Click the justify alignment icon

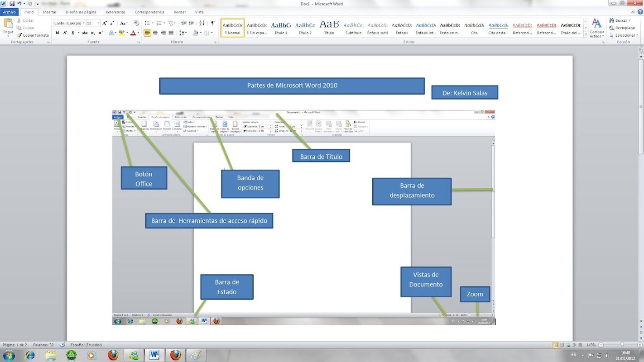(x=171, y=33)
